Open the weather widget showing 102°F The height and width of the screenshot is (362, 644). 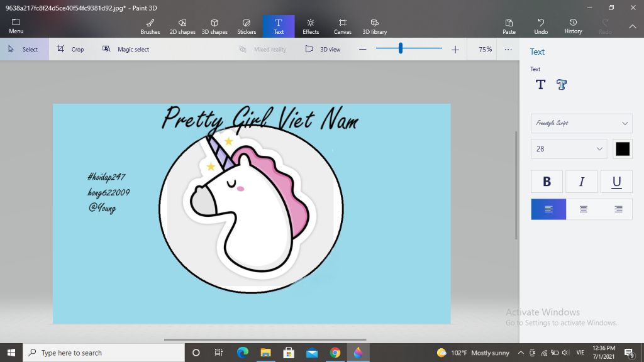point(473,353)
